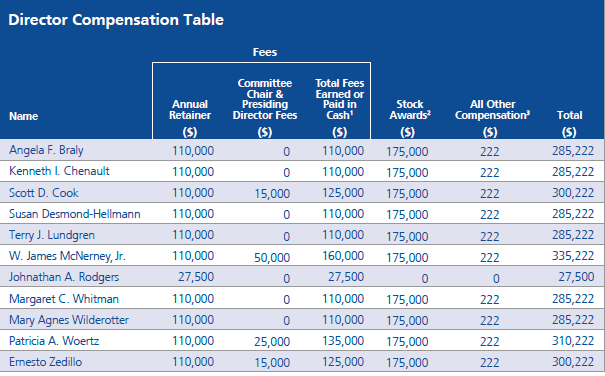
Task: Click Patricia A. Woertz's 25,000 fee cell
Action: 272,342
